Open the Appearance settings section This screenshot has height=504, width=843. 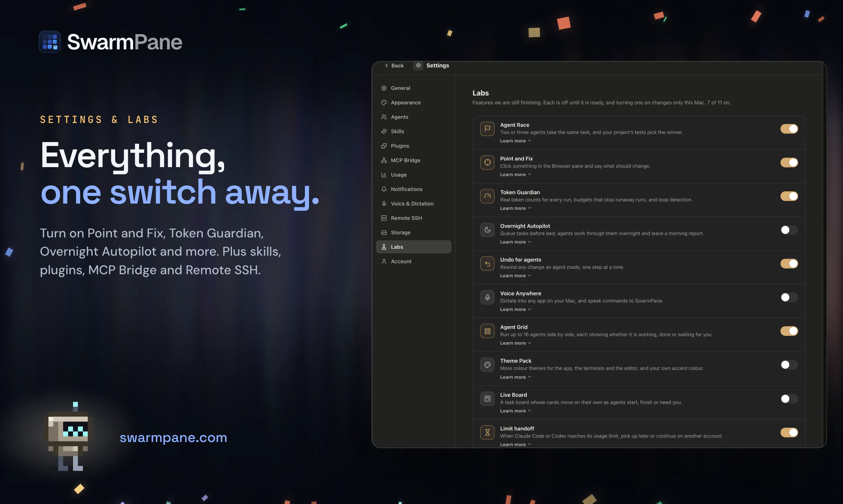(x=413, y=102)
